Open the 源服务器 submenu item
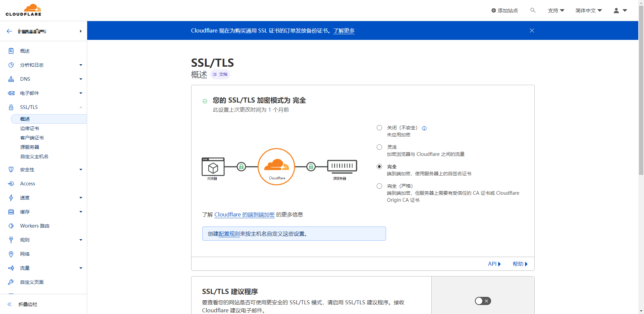This screenshot has width=644, height=314. 30,147
